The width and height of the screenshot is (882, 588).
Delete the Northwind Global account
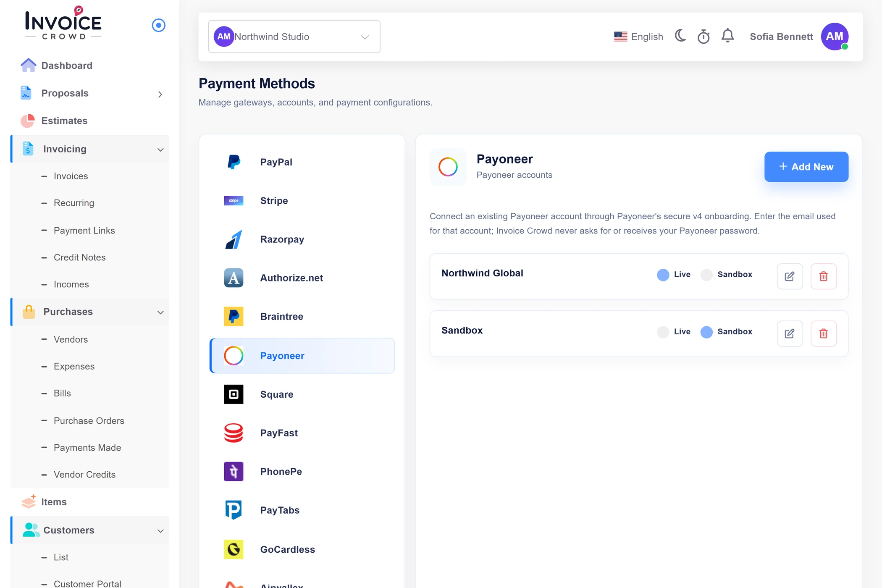coord(823,276)
